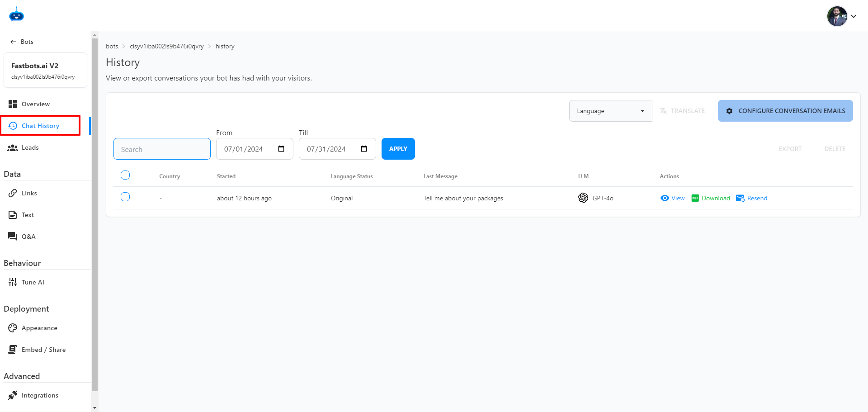Click the sidebar scrollbar up arrow
This screenshot has width=868, height=412.
(x=94, y=35)
